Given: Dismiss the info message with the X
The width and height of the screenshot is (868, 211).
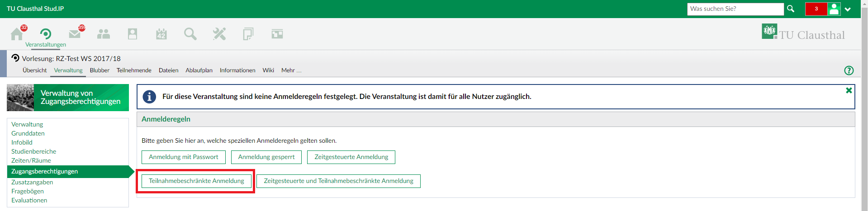Looking at the screenshot, I should pyautogui.click(x=849, y=90).
